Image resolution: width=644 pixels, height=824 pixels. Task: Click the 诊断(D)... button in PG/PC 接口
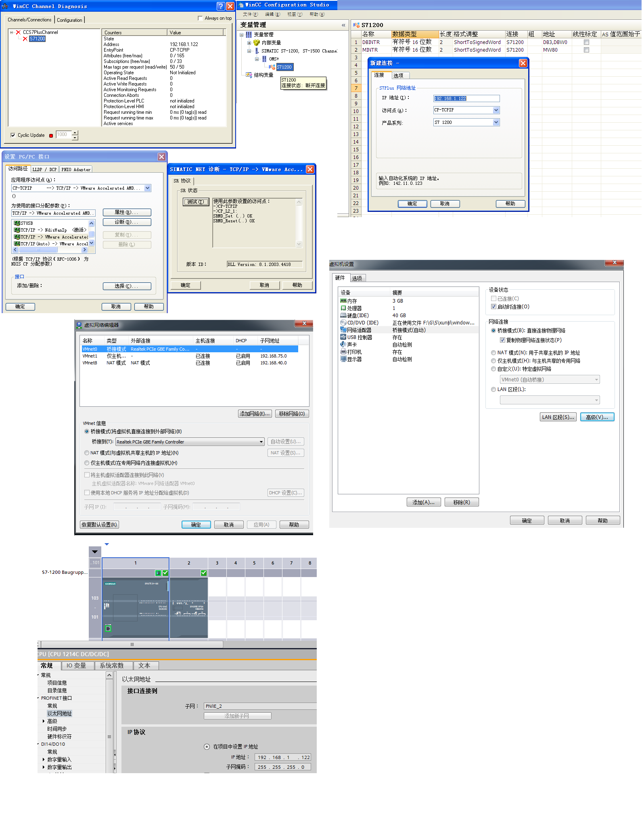click(127, 222)
